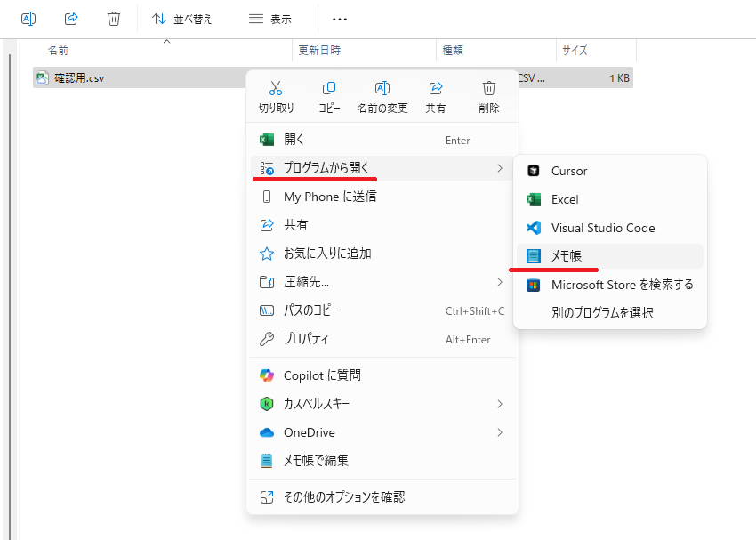This screenshot has width=756, height=540.
Task: Click the コピー (Copy) icon
Action: pyautogui.click(x=329, y=95)
